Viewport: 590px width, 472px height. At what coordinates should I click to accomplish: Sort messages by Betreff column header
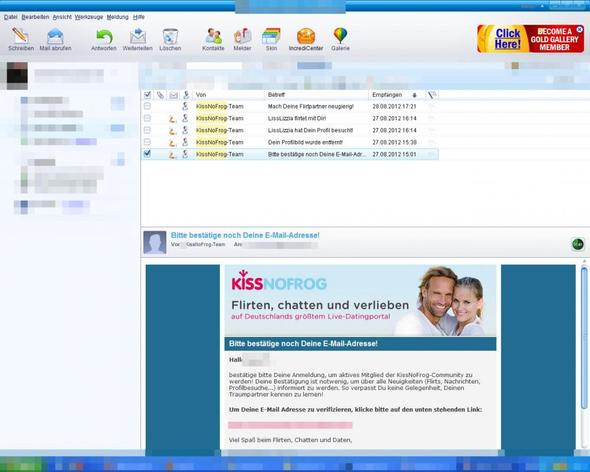(x=277, y=95)
